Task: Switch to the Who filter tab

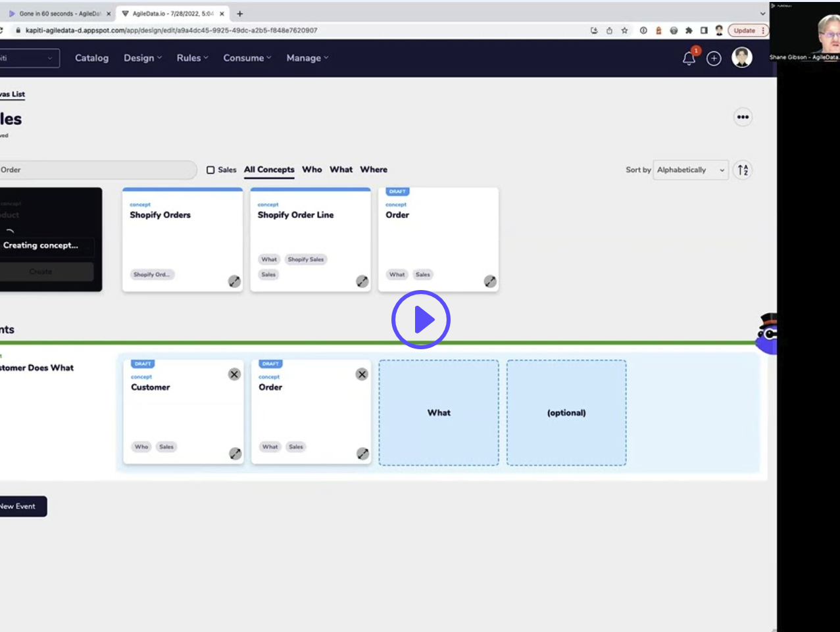Action: pyautogui.click(x=312, y=169)
